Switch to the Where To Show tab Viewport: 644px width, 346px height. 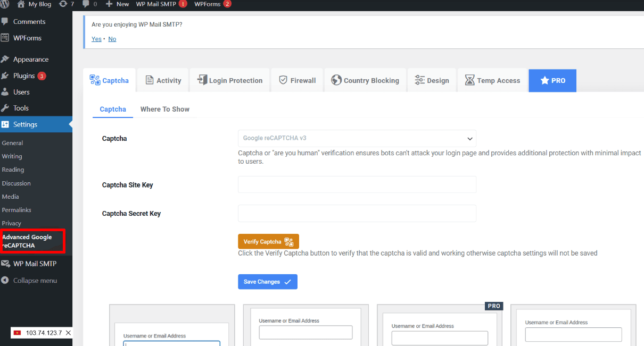[165, 109]
